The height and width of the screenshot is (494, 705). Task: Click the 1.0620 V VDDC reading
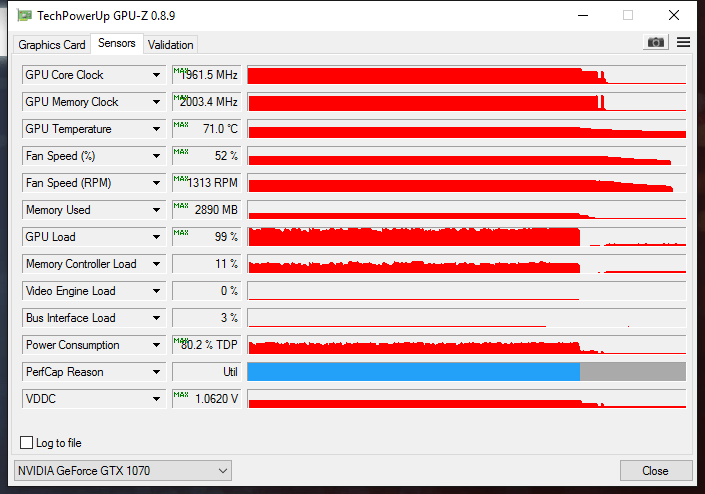click(207, 399)
